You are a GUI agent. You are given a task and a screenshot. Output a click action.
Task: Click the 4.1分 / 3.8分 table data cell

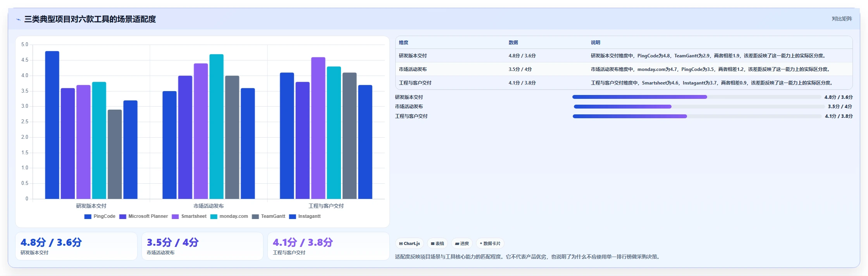(522, 83)
